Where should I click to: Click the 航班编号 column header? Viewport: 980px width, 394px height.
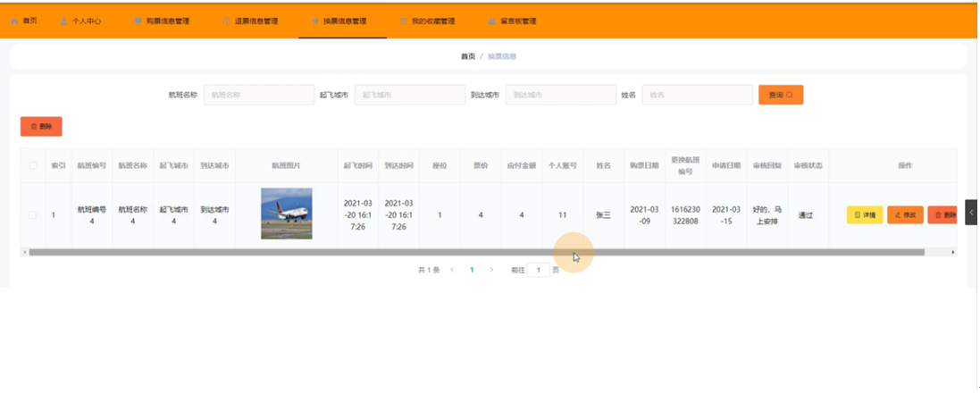92,166
